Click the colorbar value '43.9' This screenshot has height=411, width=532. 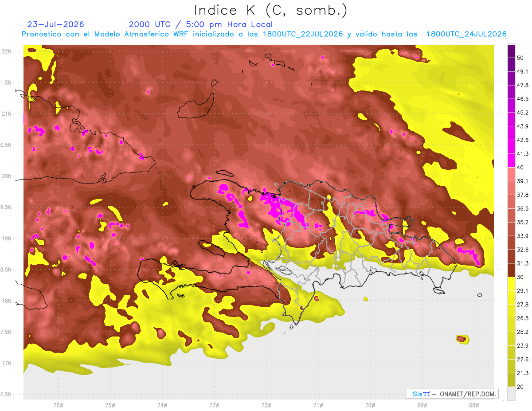pos(523,126)
